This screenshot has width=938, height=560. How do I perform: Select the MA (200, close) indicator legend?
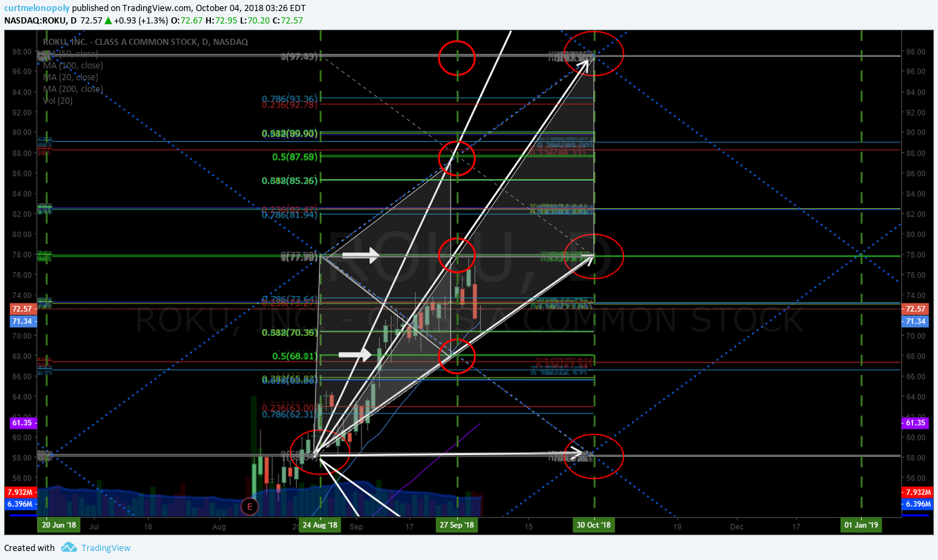pyautogui.click(x=73, y=88)
